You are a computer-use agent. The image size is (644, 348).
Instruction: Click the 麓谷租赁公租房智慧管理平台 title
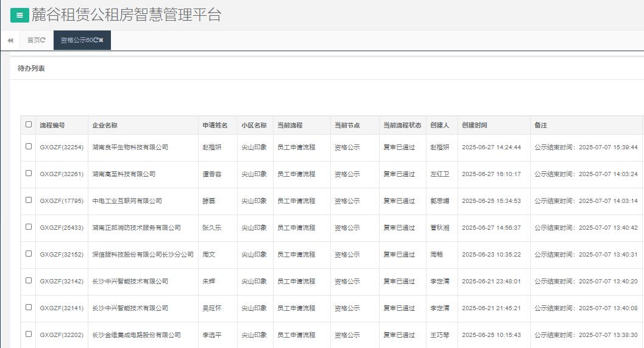click(126, 15)
